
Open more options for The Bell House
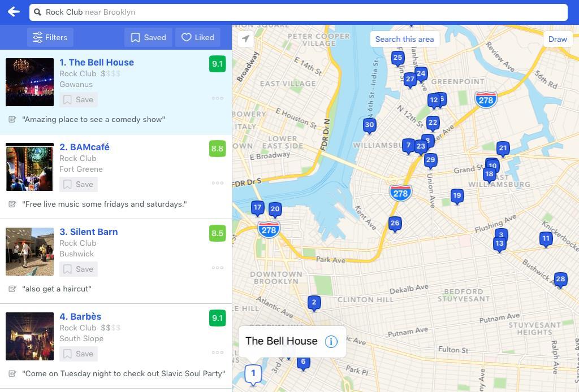pyautogui.click(x=218, y=98)
